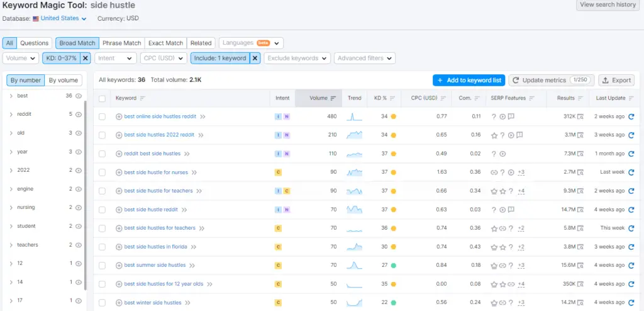Open double-arrow for best side hustles in florida
This screenshot has width=644, height=311.
194,247
